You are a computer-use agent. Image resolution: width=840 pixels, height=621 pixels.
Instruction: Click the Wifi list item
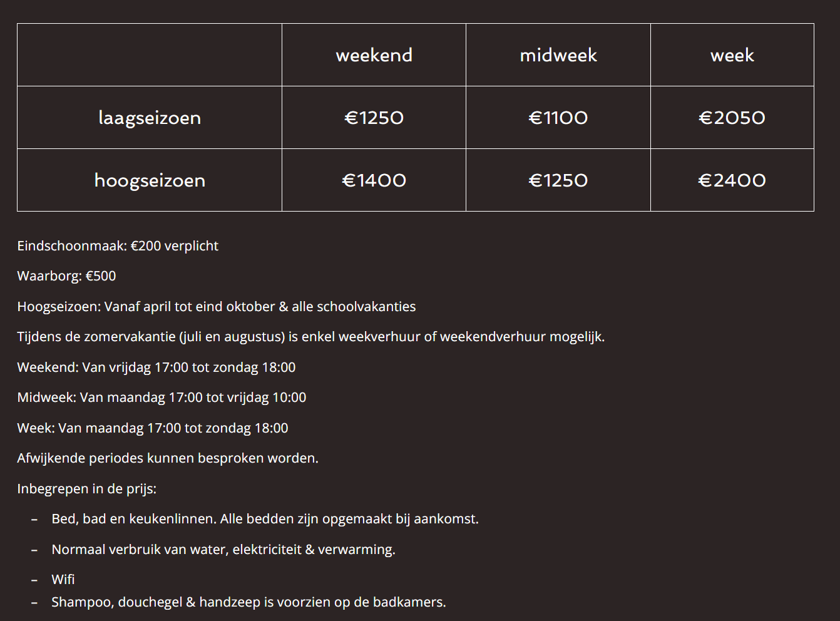point(63,580)
